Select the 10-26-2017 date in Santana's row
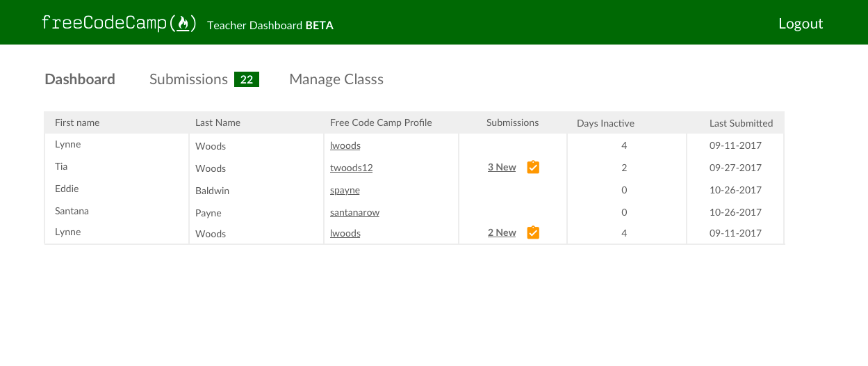Image resolution: width=868 pixels, height=366 pixels. [x=735, y=212]
